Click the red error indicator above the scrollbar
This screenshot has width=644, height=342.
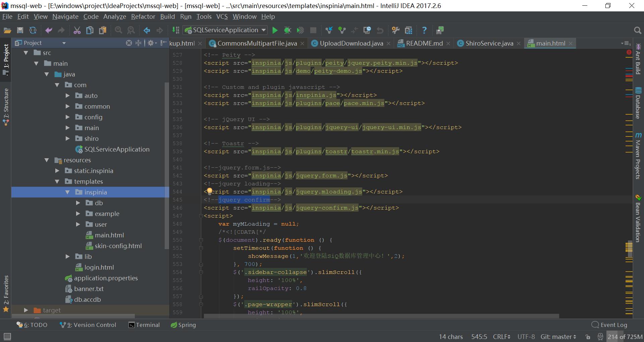coord(629,53)
